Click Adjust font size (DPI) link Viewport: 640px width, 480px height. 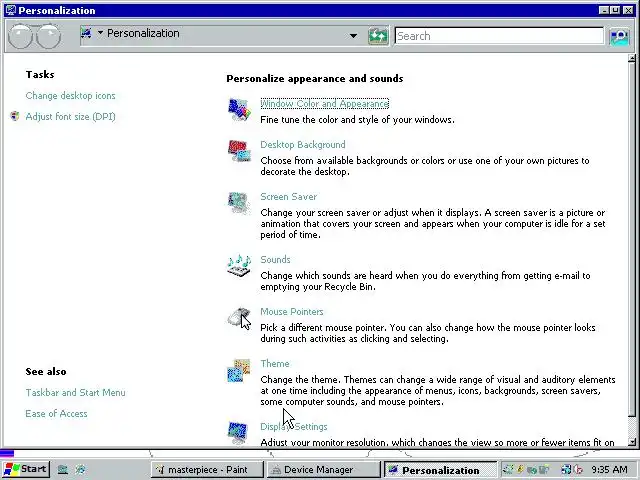click(x=71, y=117)
